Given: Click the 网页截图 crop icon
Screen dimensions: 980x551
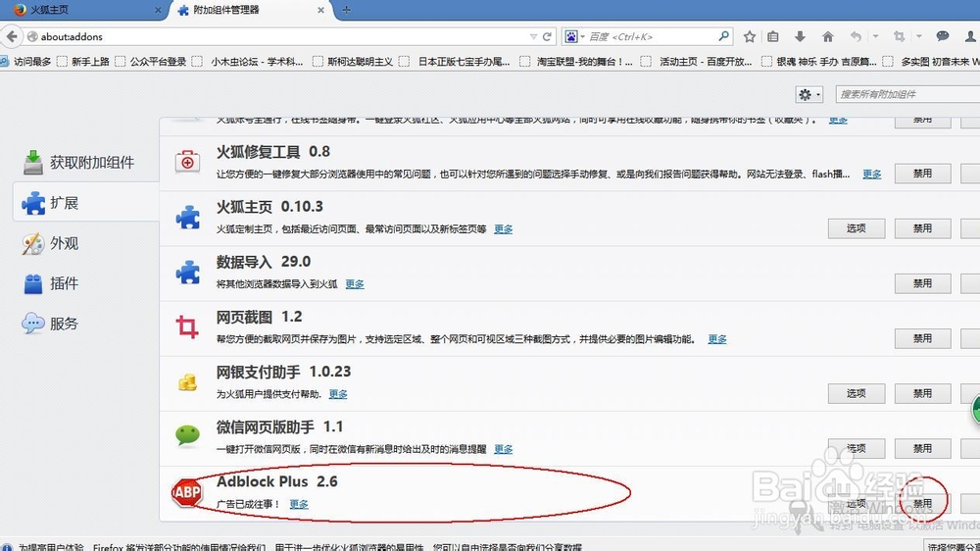Looking at the screenshot, I should (x=187, y=327).
